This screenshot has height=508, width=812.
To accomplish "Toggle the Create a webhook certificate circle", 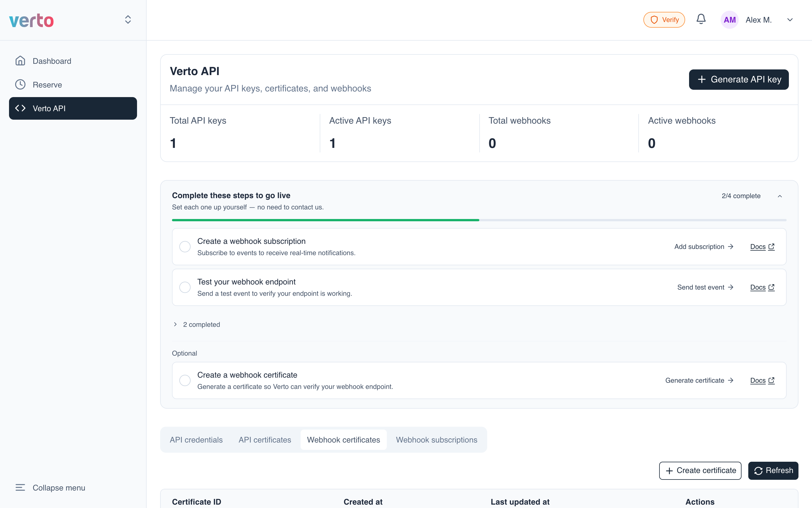I will click(x=185, y=380).
